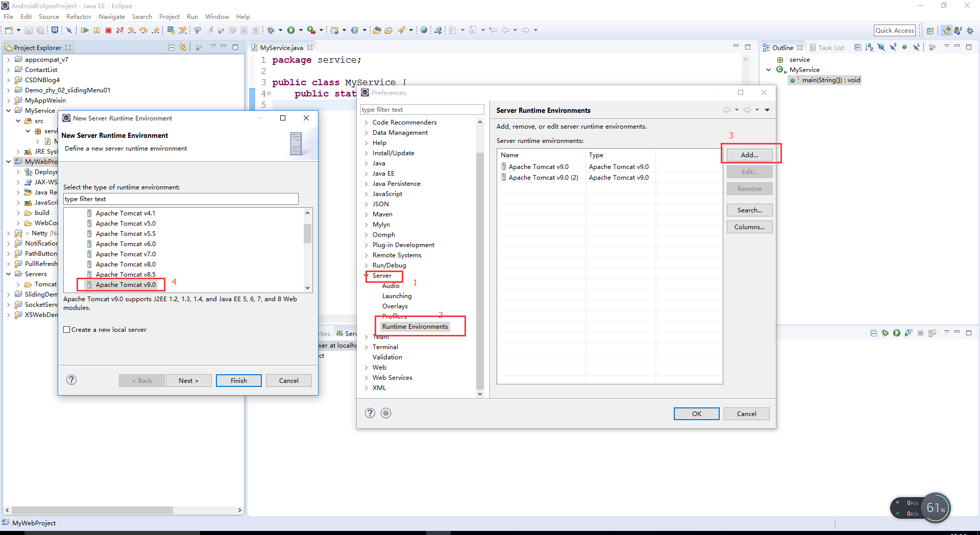Viewport: 980px width, 535px height.
Task: Switch to the Task List tab
Action: [x=827, y=47]
